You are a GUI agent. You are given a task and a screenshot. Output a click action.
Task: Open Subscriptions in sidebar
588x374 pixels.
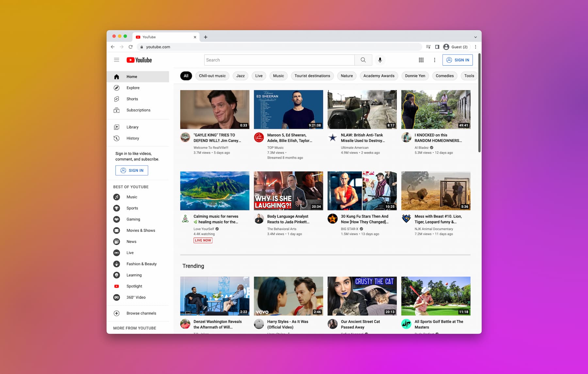tap(138, 110)
